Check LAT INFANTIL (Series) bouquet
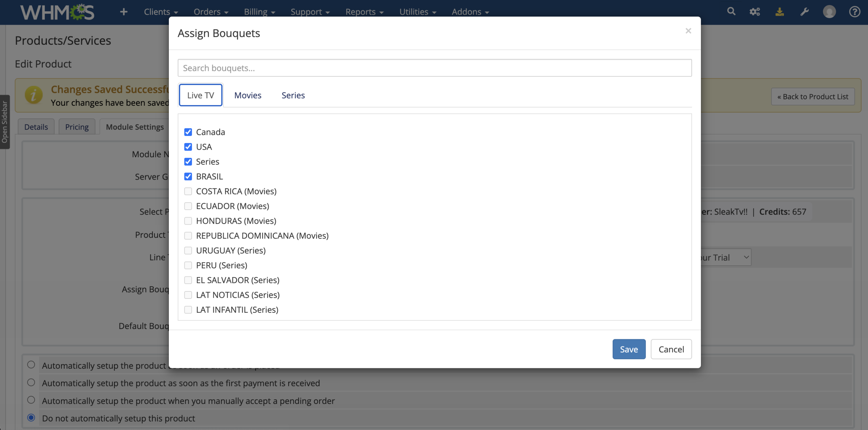 [x=188, y=310]
